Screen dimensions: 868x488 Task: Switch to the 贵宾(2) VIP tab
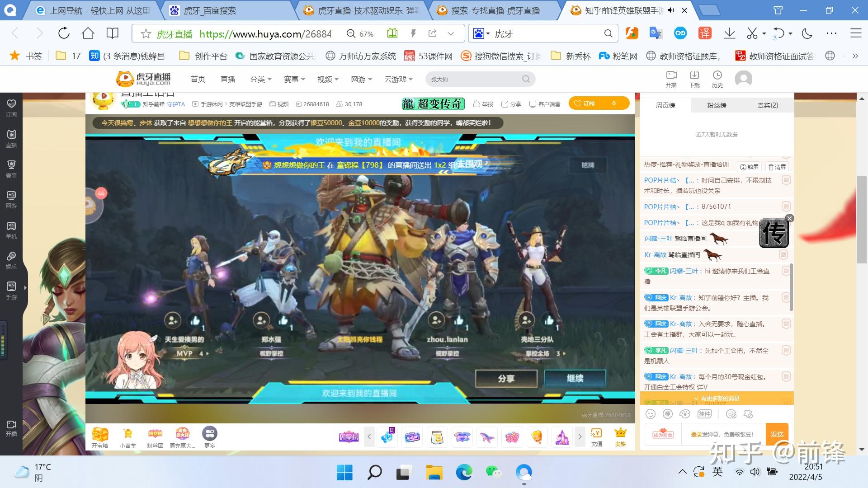tap(768, 105)
